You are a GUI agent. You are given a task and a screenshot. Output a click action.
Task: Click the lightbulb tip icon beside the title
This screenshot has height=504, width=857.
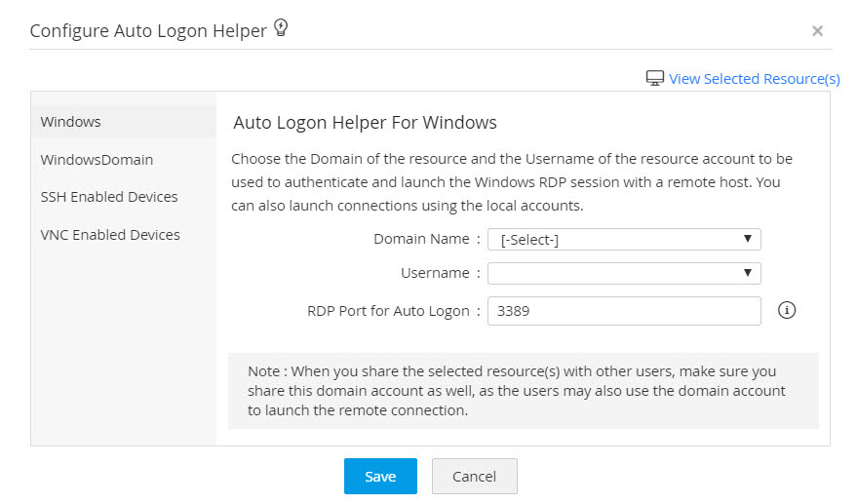point(281,29)
